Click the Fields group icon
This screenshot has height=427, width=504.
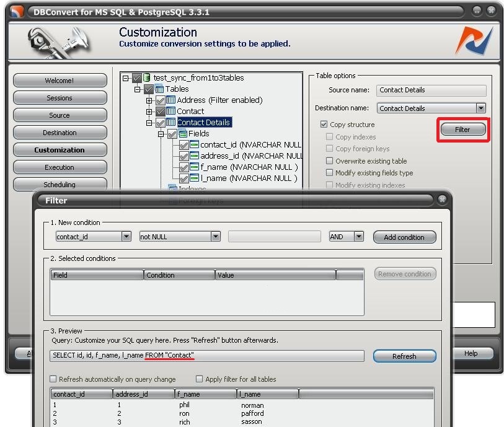point(183,133)
